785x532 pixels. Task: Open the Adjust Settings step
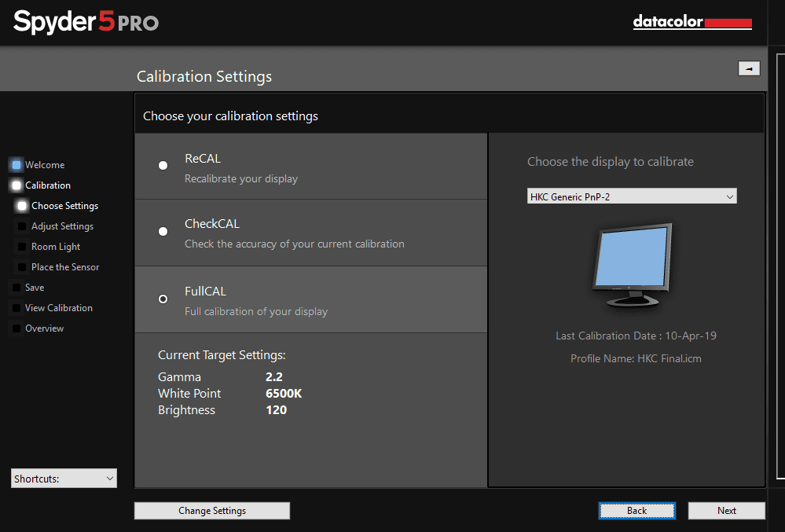click(x=62, y=226)
